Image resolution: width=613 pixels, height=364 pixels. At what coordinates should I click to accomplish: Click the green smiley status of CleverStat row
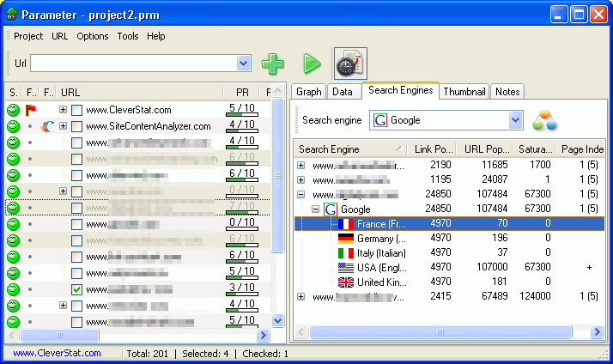tap(13, 110)
